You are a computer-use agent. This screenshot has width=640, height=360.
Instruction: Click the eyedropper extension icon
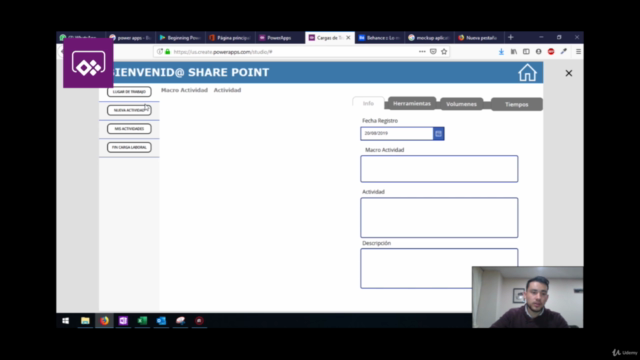pos(564,52)
